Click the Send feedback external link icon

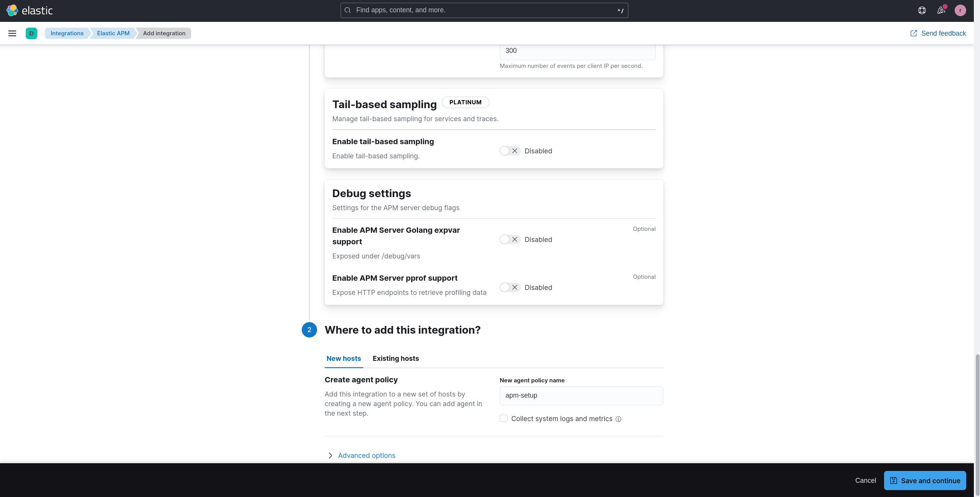click(914, 33)
